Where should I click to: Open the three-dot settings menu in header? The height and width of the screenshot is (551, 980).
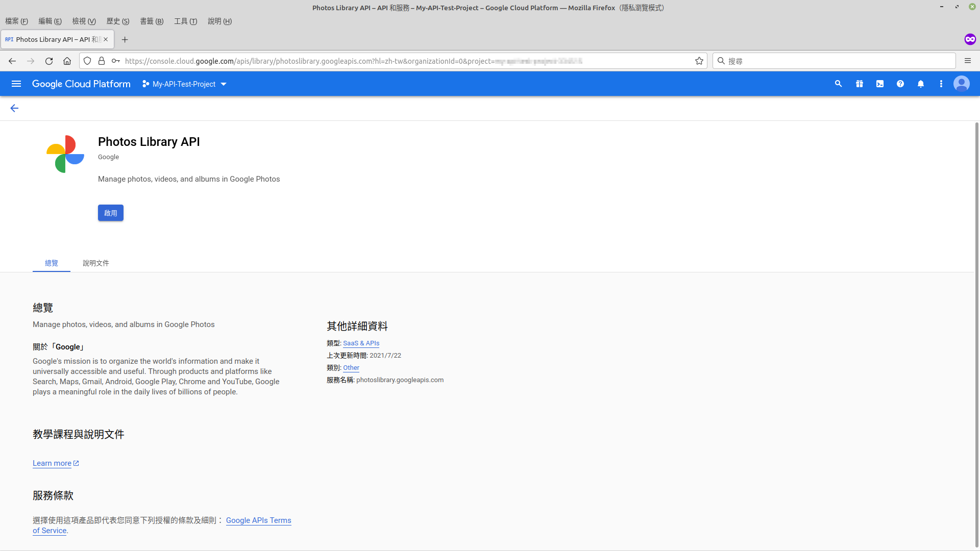[941, 84]
